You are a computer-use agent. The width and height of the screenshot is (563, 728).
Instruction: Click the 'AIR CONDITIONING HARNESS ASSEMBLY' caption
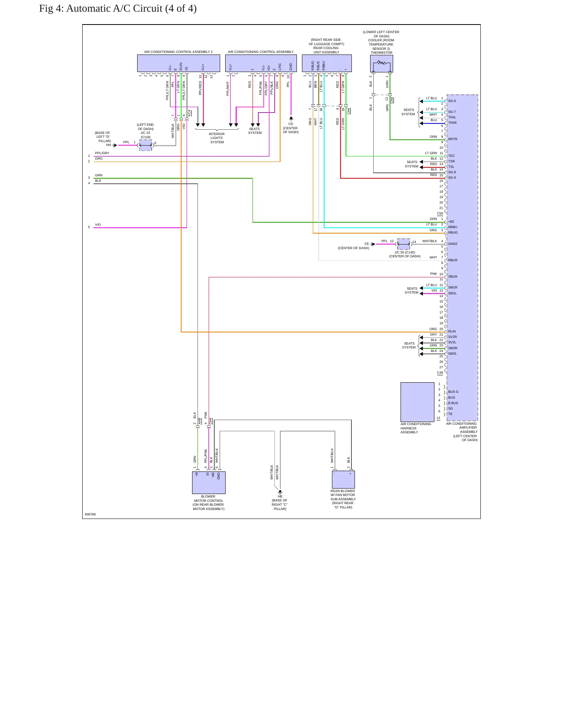pos(416,428)
